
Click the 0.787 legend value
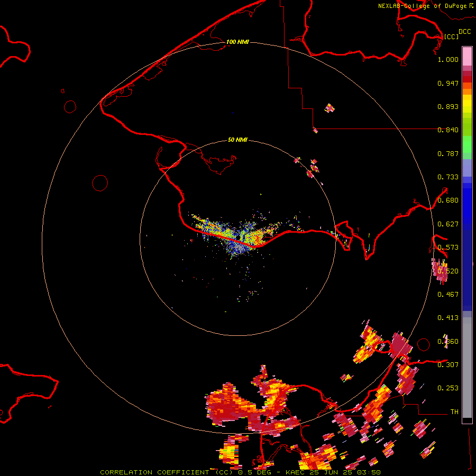448,153
